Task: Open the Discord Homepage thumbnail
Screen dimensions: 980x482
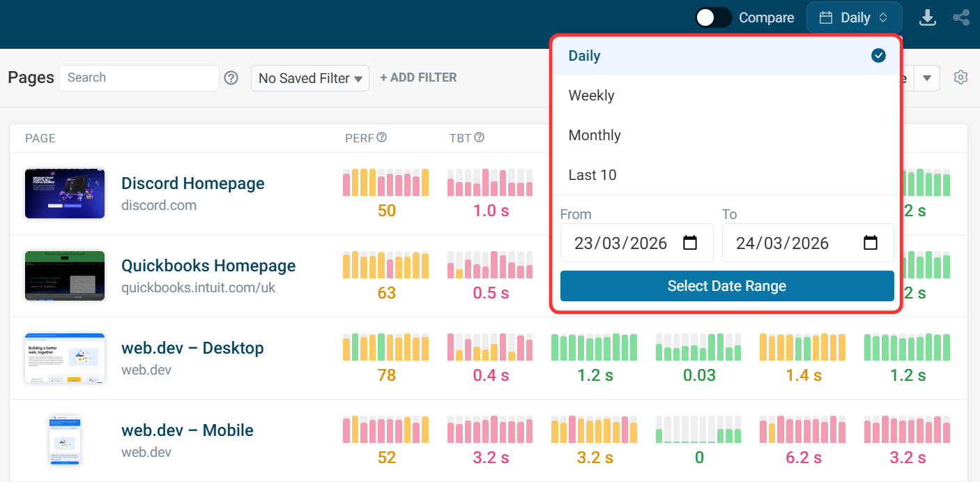Action: 65,193
